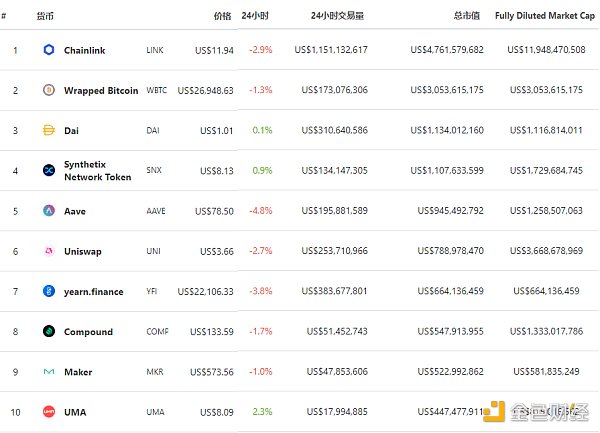The width and height of the screenshot is (600, 433).
Task: Sort by Fully Diluted Market Cap header
Action: [545, 16]
